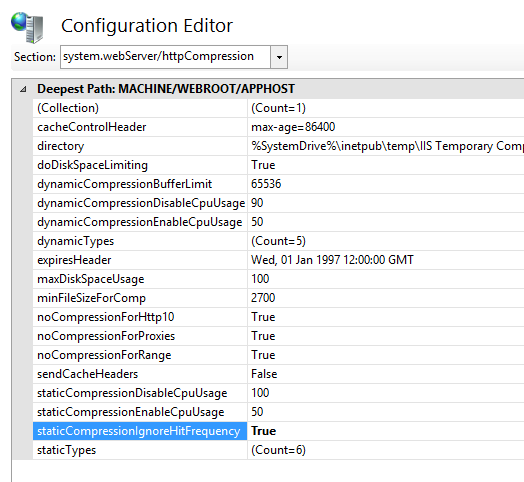
Task: Select the (Collection) property row
Action: tap(278, 108)
